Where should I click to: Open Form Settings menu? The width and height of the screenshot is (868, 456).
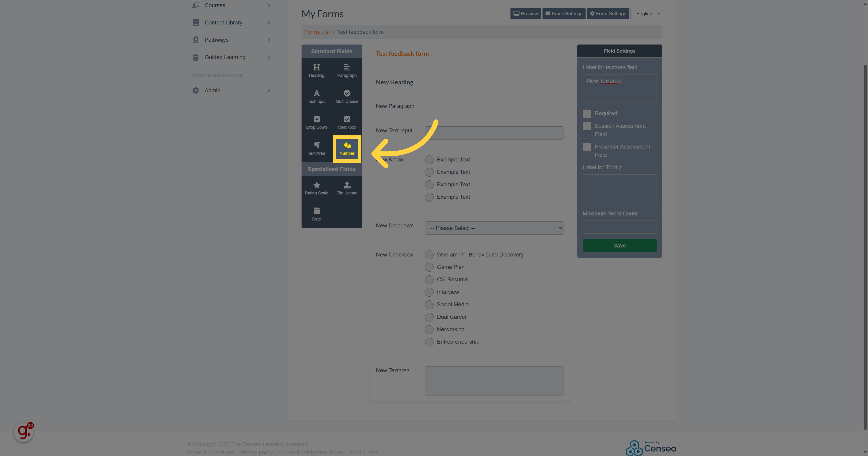click(x=607, y=13)
